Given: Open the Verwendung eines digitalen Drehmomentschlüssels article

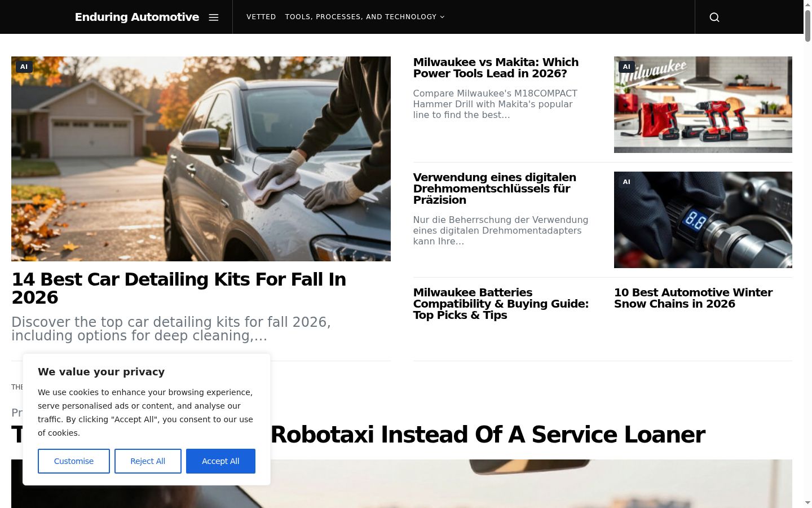Looking at the screenshot, I should pos(495,189).
